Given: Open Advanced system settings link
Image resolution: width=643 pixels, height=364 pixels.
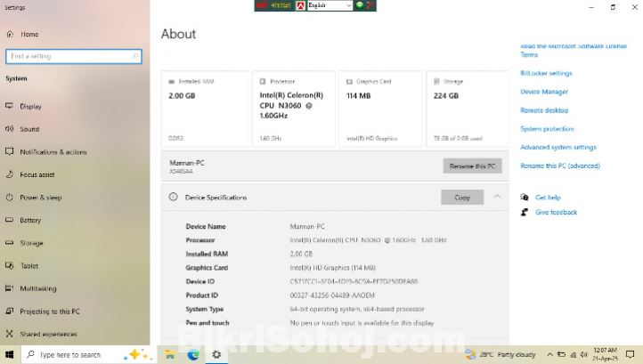Looking at the screenshot, I should [558, 147].
